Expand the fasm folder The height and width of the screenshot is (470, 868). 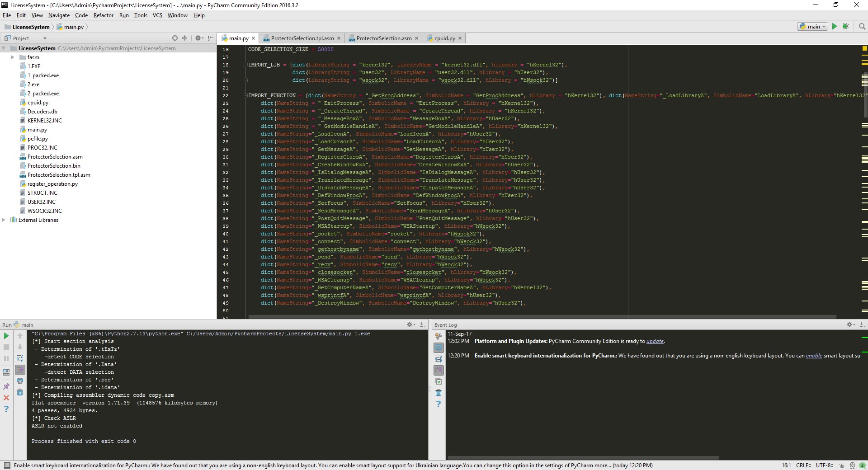point(13,57)
